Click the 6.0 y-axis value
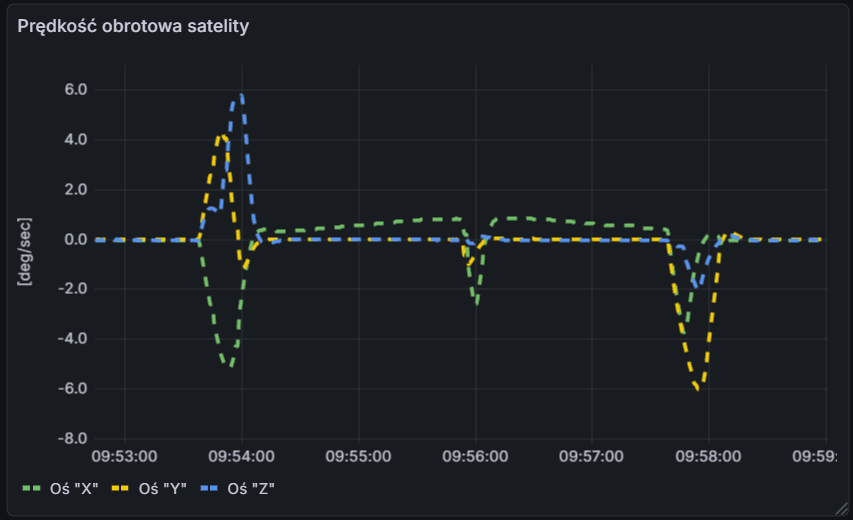 coord(76,90)
